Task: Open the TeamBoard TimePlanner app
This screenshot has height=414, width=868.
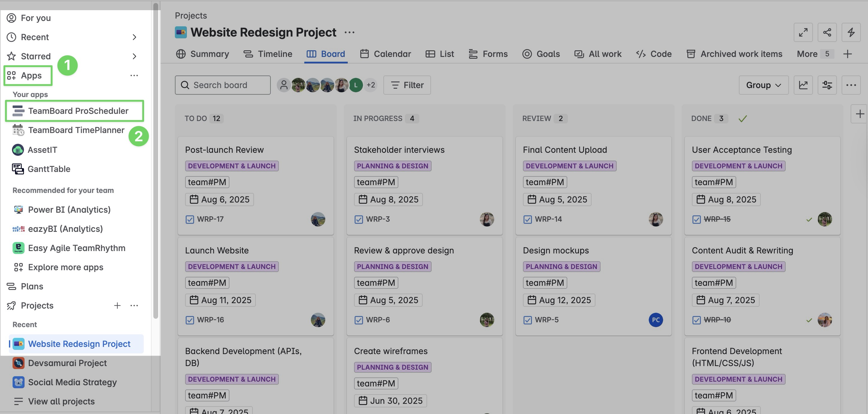Action: (x=76, y=130)
